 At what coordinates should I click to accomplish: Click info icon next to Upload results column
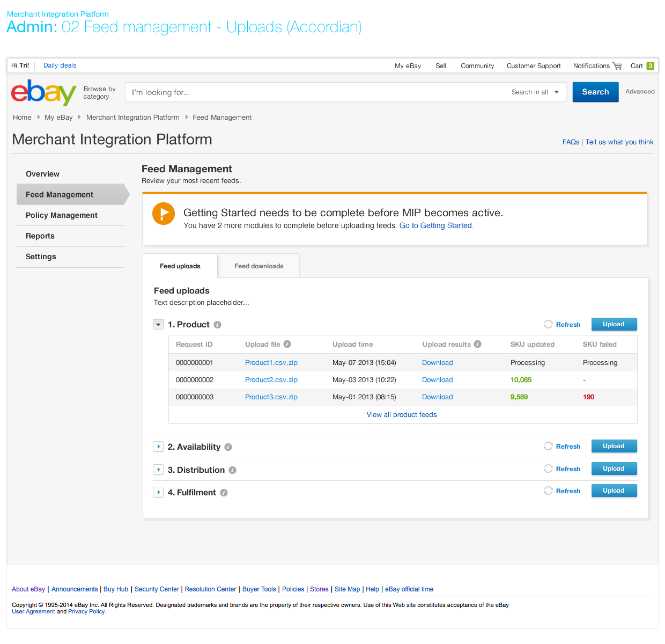(477, 344)
